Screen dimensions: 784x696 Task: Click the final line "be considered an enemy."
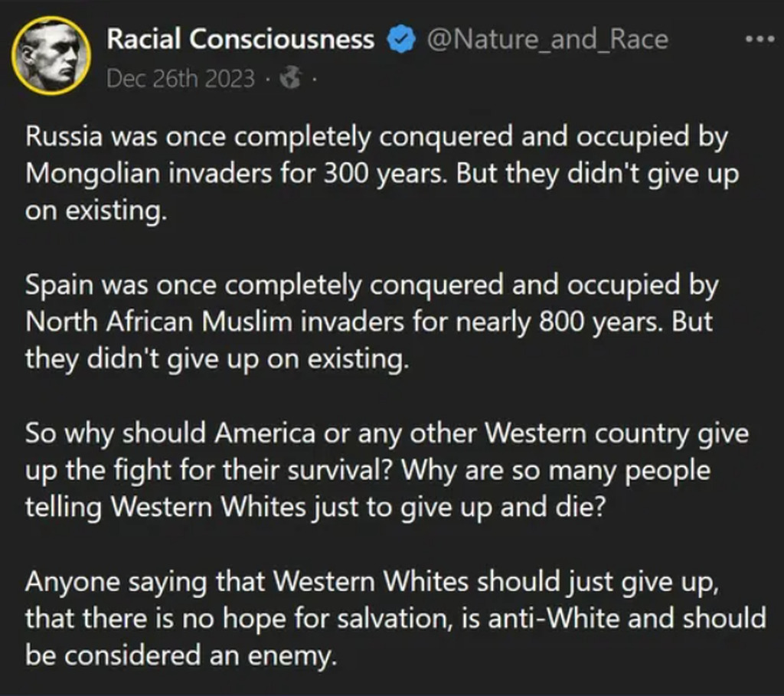click(x=181, y=656)
